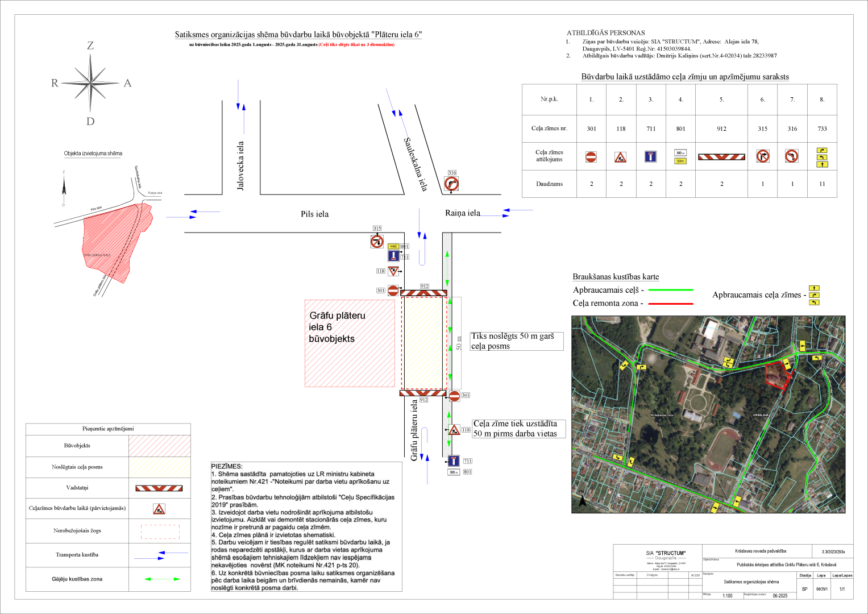868x614 pixels.
Task: Select the Raiņa iela street label on the plan
Action: 463,213
